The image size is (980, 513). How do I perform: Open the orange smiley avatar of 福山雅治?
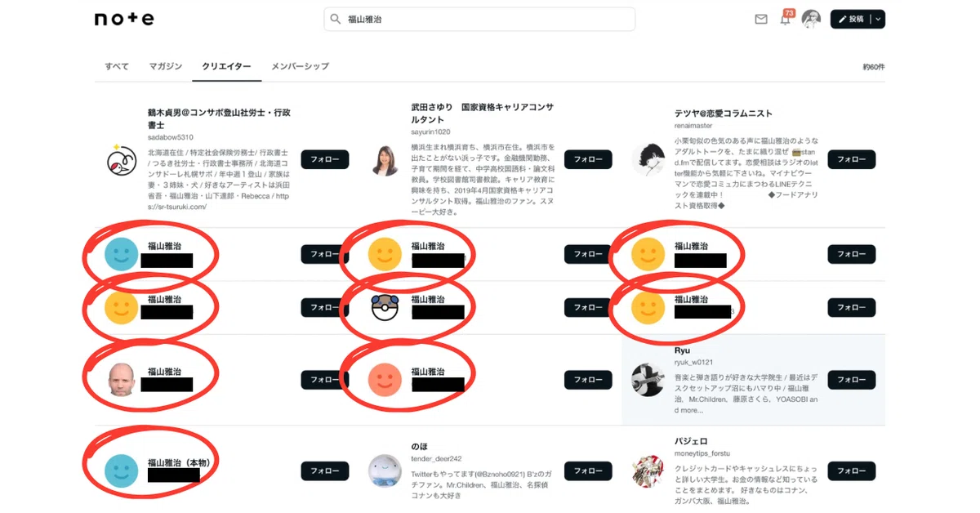(x=385, y=379)
